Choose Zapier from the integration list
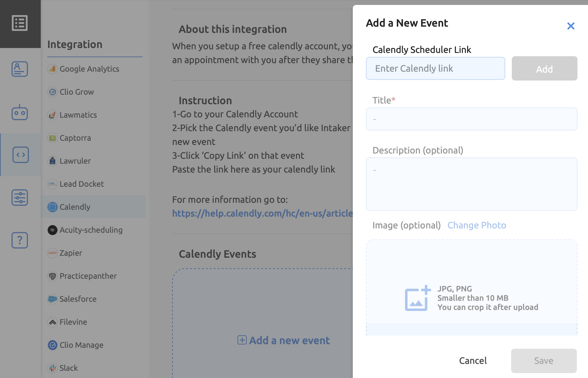588x378 pixels. (71, 253)
